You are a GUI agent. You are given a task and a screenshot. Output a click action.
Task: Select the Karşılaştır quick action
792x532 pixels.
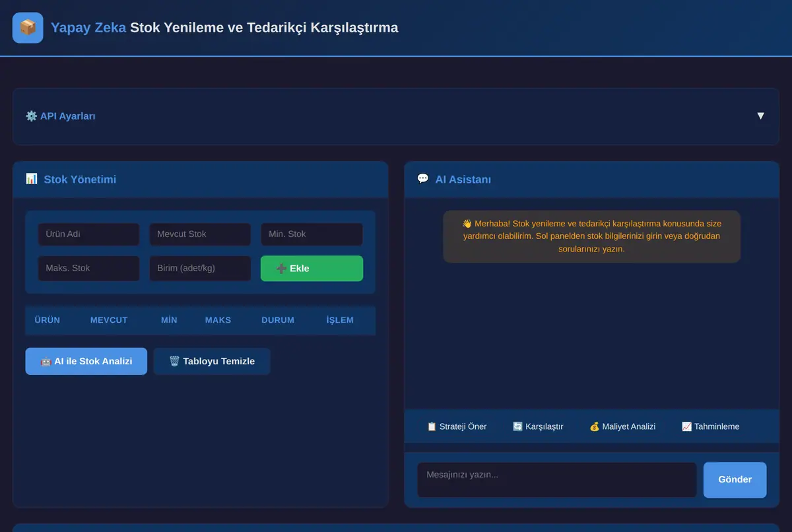[x=538, y=426]
